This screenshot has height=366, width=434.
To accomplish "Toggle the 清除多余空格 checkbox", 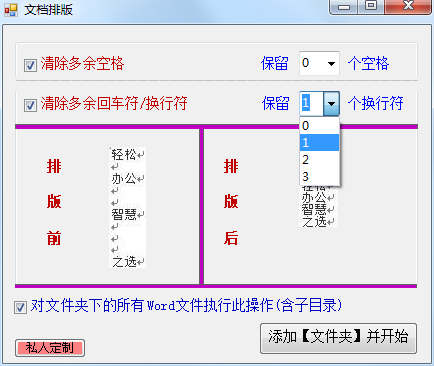I will [30, 65].
